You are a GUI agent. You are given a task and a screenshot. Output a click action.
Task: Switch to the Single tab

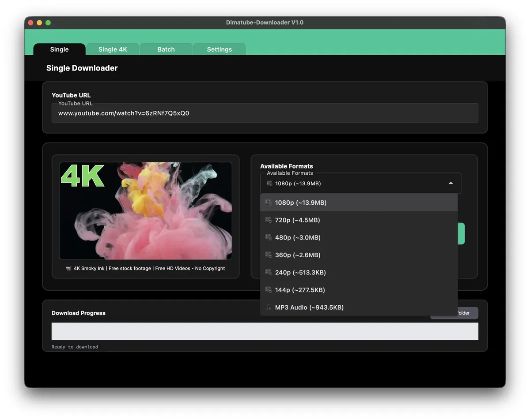click(x=59, y=49)
